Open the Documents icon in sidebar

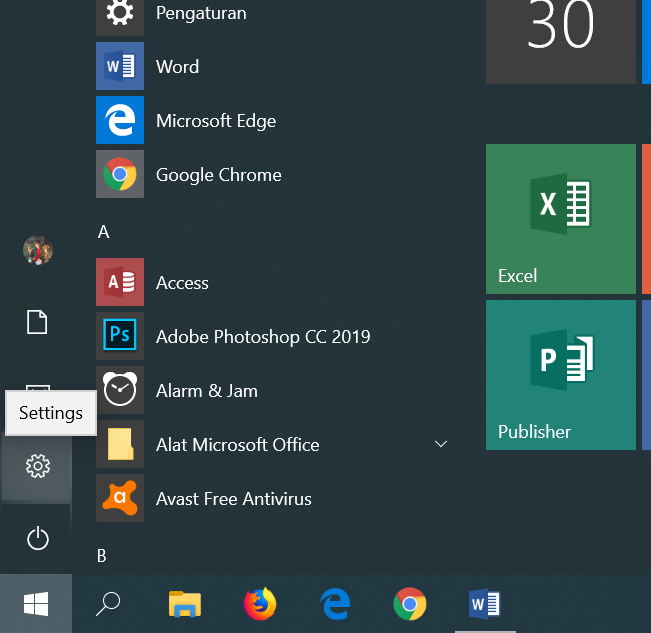(x=37, y=322)
